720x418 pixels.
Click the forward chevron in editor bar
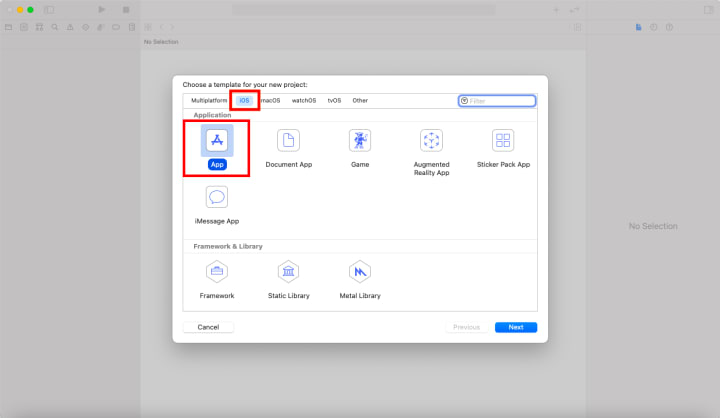coord(172,27)
